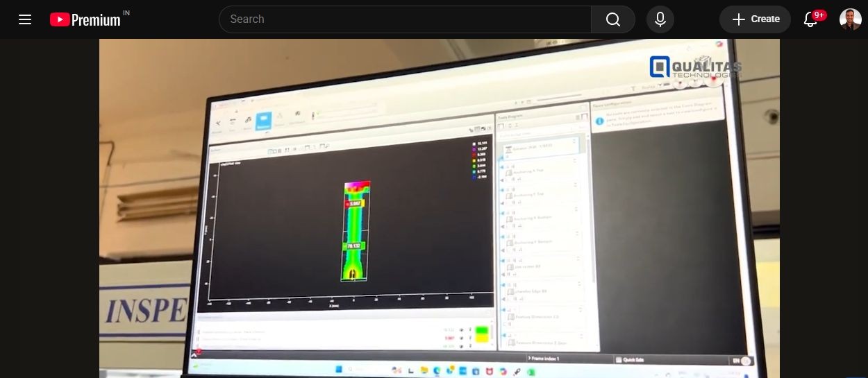Viewport: 868px width, 378px height.
Task: Open the YouTube guide hamburger menu
Action: pyautogui.click(x=25, y=19)
